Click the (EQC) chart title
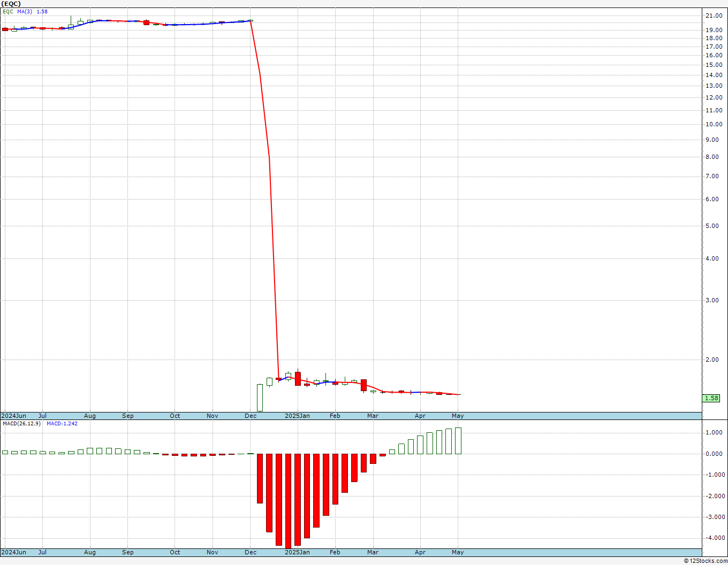This screenshot has height=565, width=728. coord(11,4)
